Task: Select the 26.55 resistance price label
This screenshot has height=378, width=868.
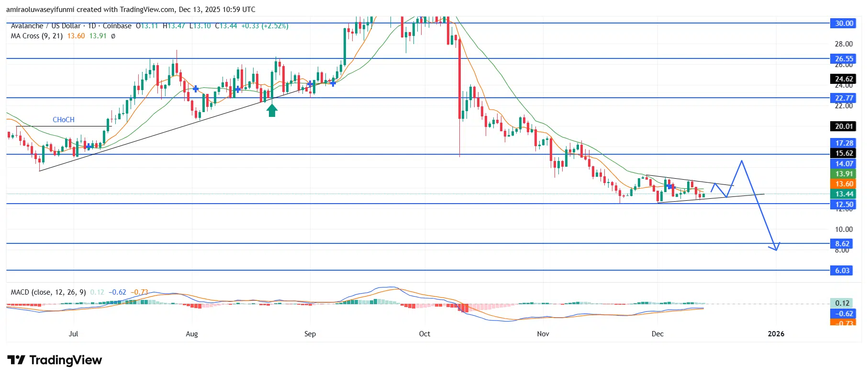Action: 844,58
